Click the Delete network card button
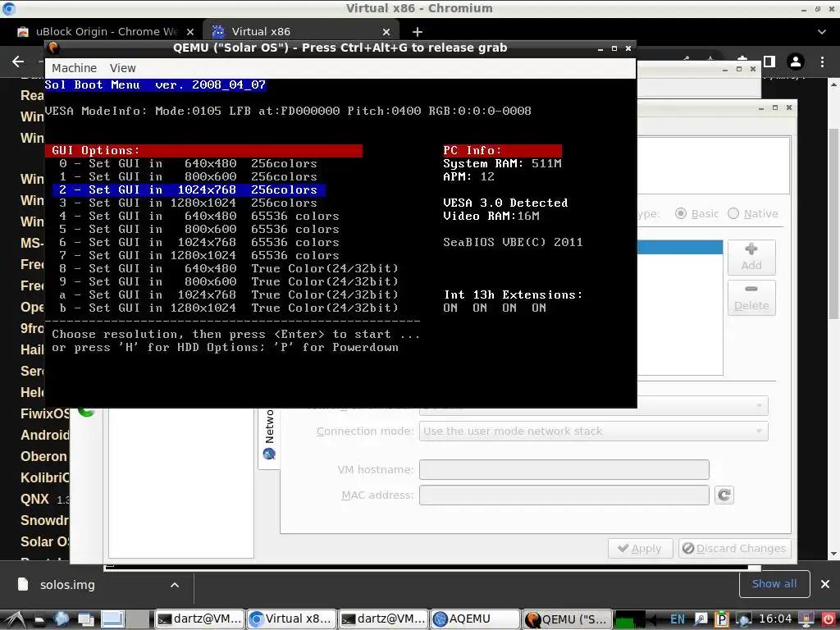 (x=751, y=297)
